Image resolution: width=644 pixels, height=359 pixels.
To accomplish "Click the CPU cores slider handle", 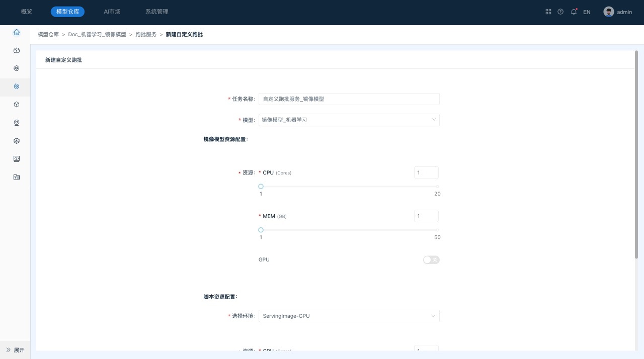I will click(x=261, y=187).
